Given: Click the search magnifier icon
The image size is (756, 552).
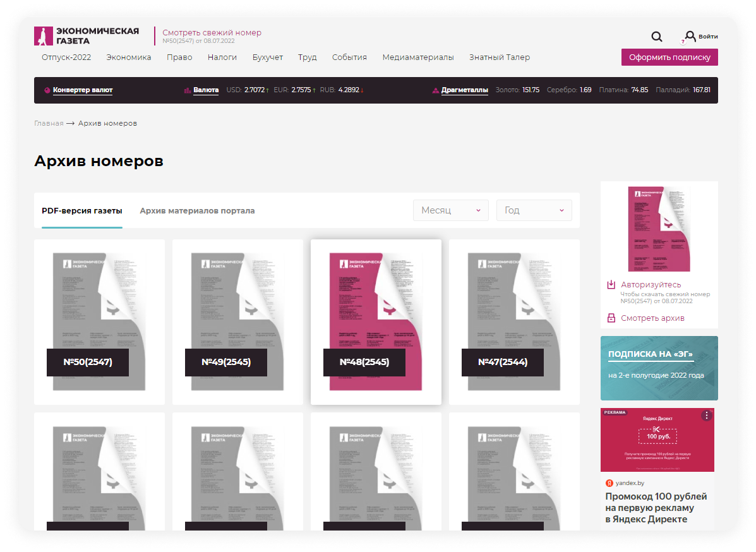Looking at the screenshot, I should [x=657, y=37].
